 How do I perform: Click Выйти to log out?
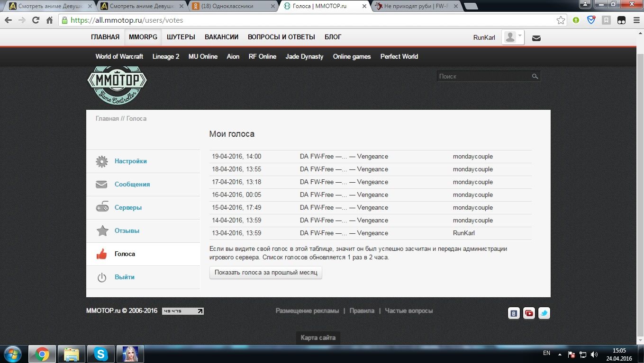tap(124, 277)
